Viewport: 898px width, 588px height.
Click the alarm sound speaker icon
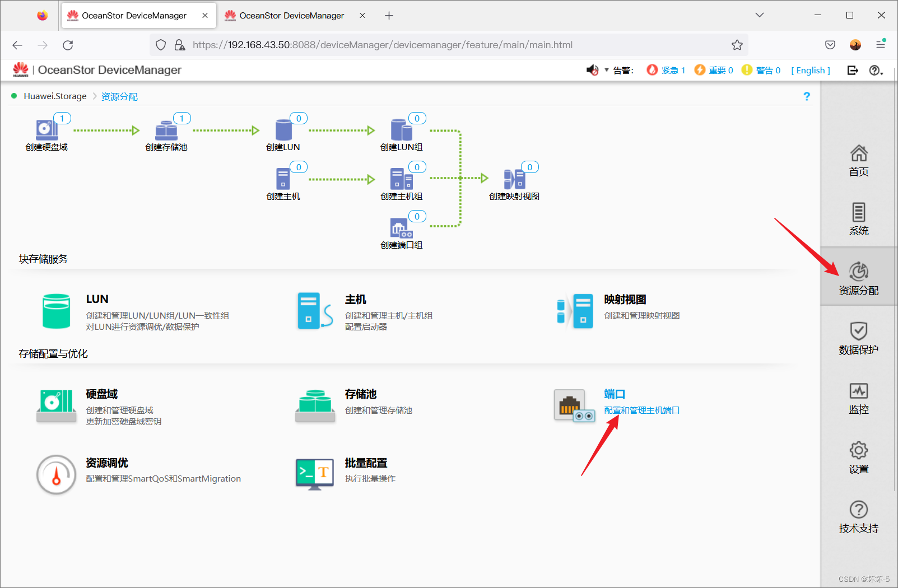click(592, 70)
